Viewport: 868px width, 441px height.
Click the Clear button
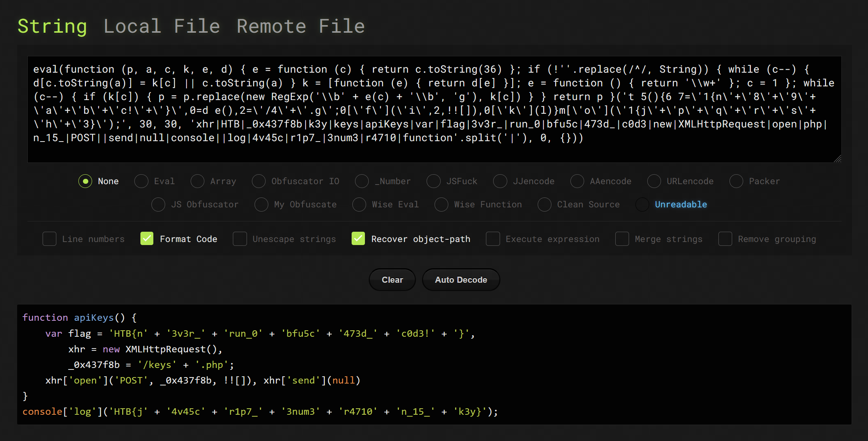point(392,280)
